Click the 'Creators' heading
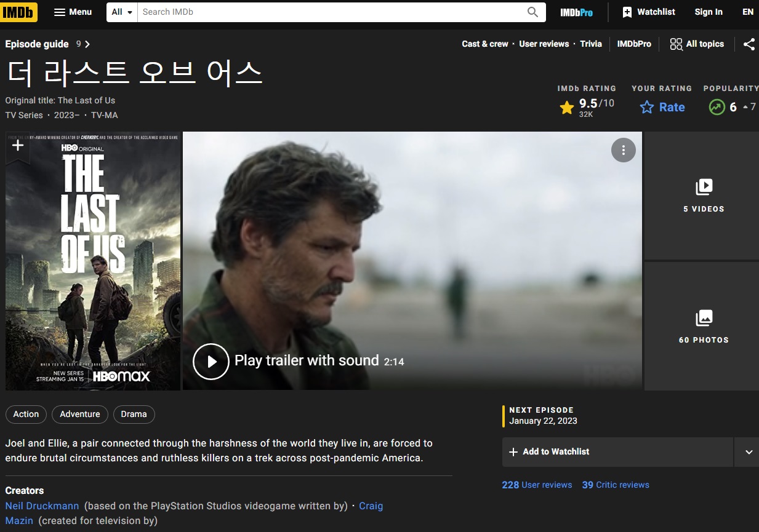 click(25, 490)
